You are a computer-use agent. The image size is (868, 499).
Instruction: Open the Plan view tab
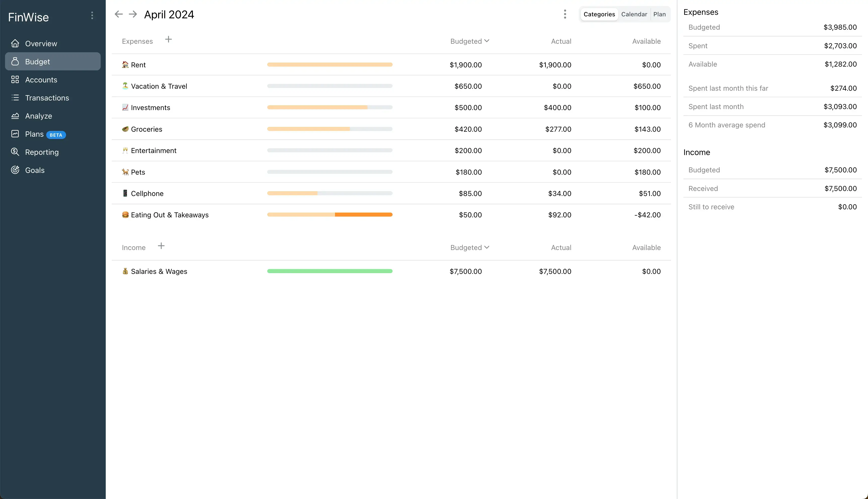659,14
